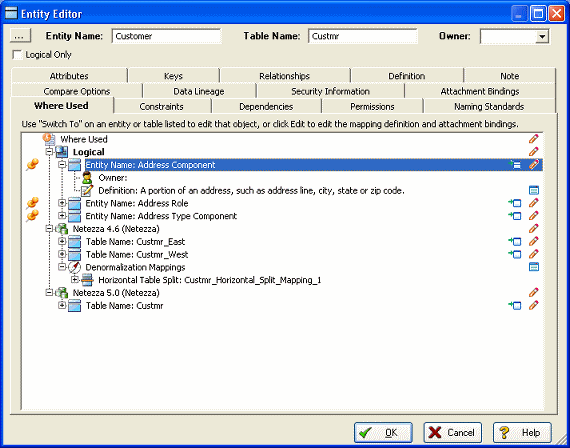The image size is (570, 448).
Task: Click the OK button
Action: [x=383, y=432]
